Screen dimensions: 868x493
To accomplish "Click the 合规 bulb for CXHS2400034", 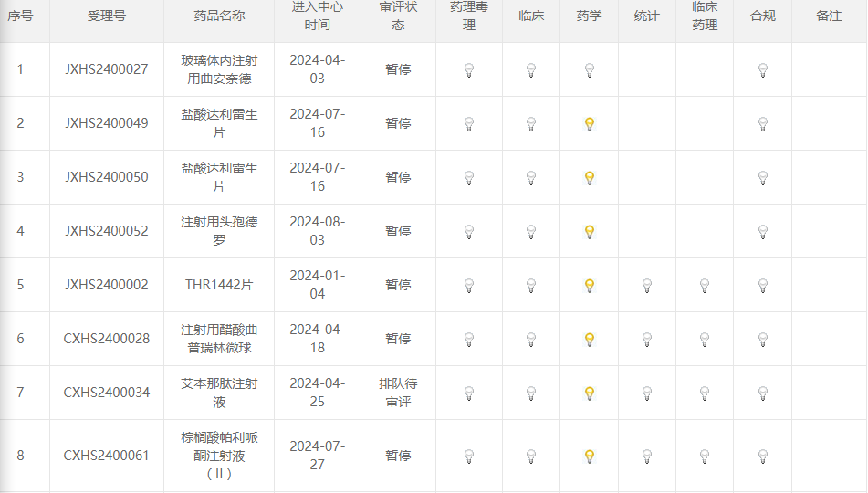I will 763,393.
